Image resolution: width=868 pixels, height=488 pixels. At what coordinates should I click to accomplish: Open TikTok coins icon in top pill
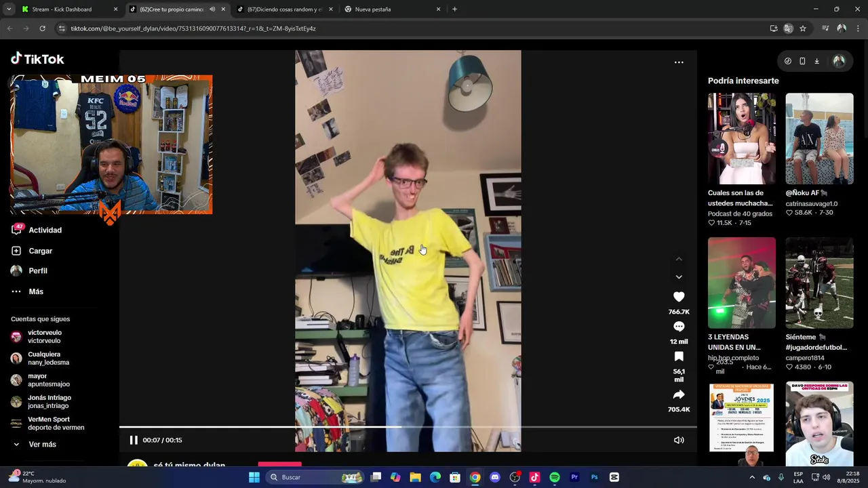(x=787, y=61)
